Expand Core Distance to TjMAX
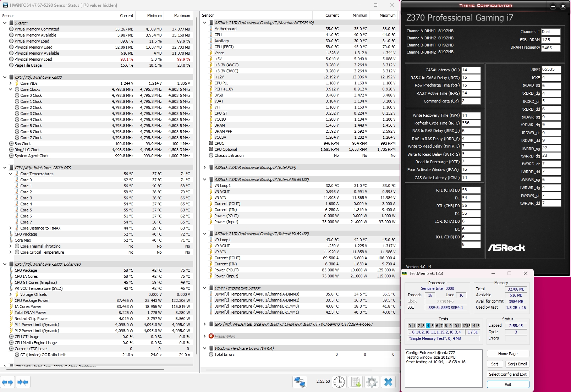 (10, 228)
